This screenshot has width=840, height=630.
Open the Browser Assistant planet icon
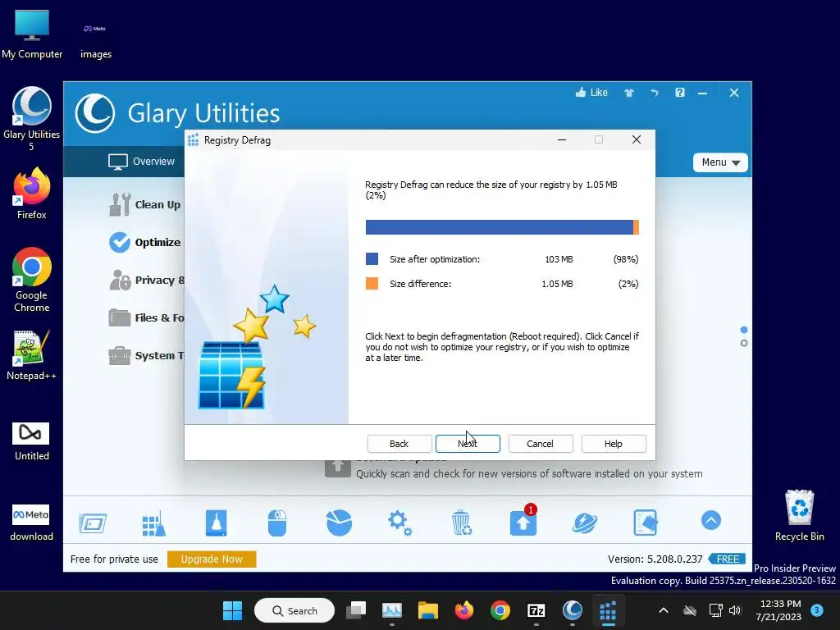pyautogui.click(x=584, y=523)
